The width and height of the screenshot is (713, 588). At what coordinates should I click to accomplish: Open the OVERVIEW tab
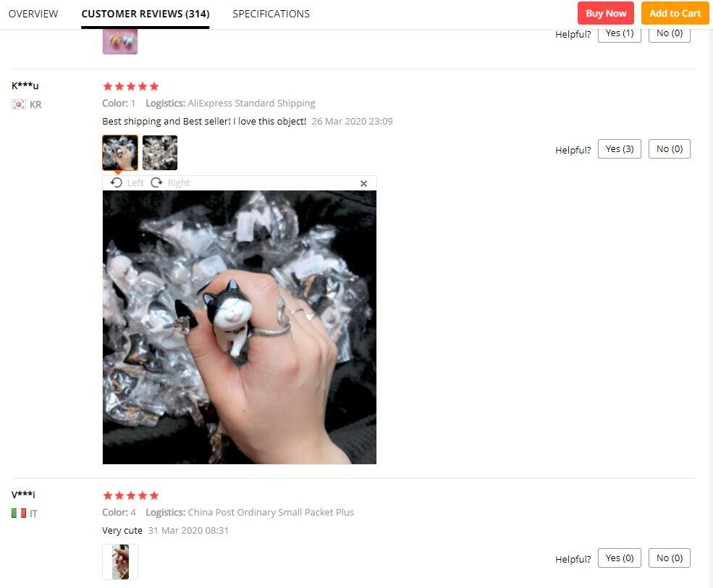pyautogui.click(x=33, y=14)
